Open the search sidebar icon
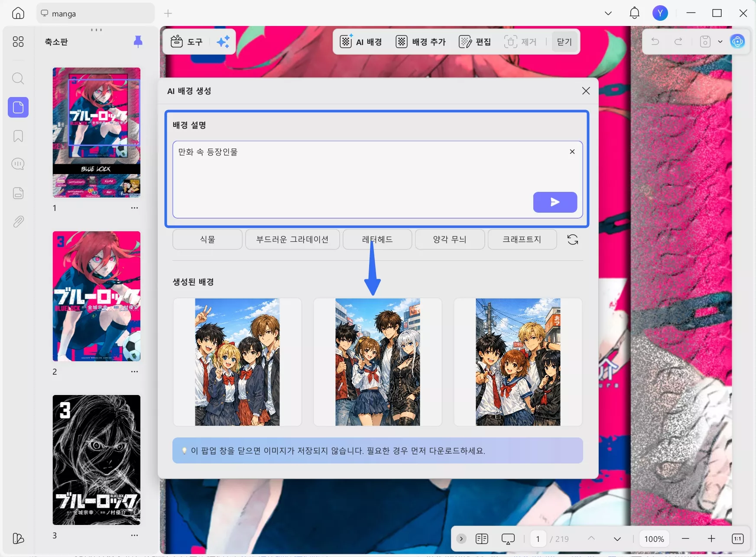 (18, 78)
